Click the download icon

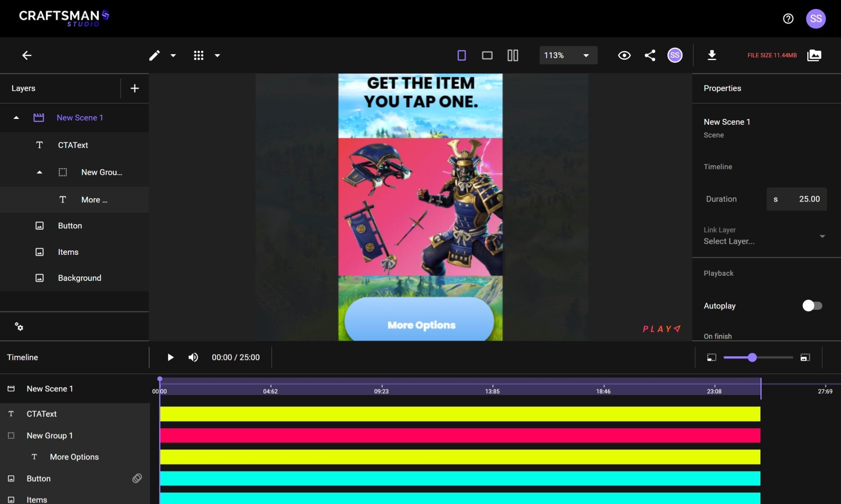(x=712, y=55)
